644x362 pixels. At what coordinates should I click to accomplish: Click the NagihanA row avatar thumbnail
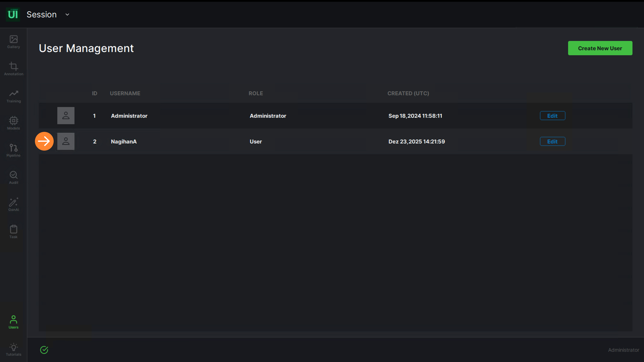66,141
